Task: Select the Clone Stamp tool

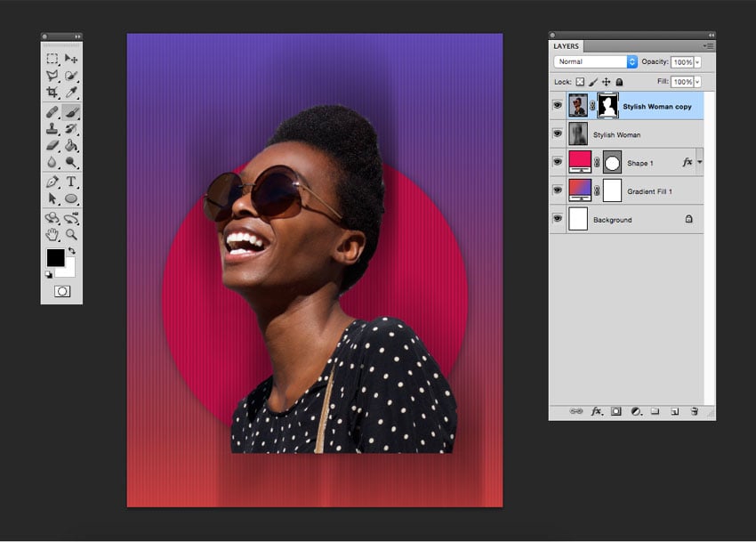Action: 52,128
